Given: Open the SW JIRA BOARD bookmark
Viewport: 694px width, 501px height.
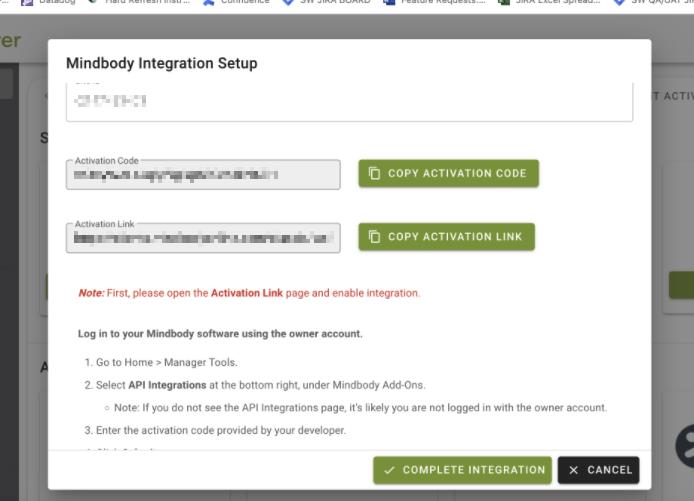Looking at the screenshot, I should [x=326, y=2].
